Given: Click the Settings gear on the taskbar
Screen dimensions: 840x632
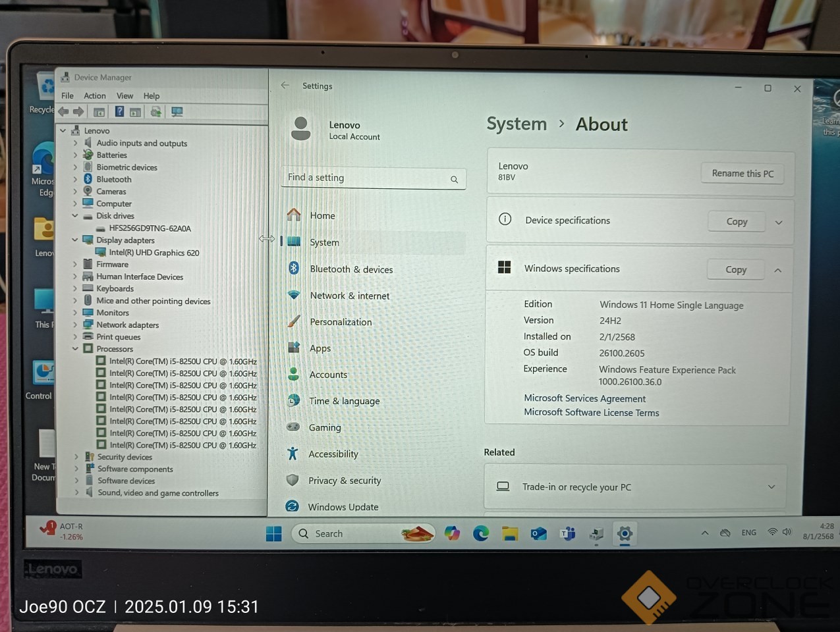Looking at the screenshot, I should tap(625, 533).
